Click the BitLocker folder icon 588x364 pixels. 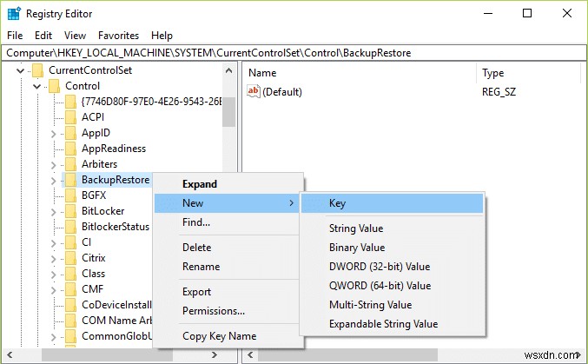point(71,211)
